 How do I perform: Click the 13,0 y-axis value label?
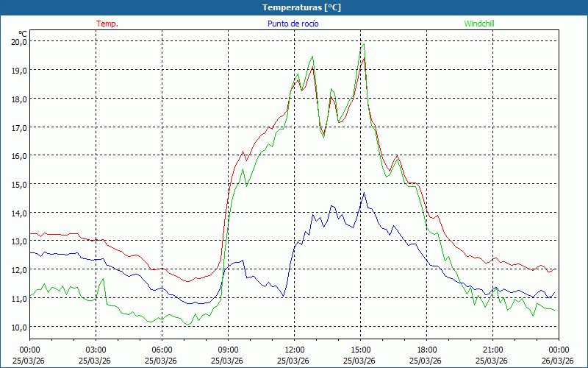point(19,241)
